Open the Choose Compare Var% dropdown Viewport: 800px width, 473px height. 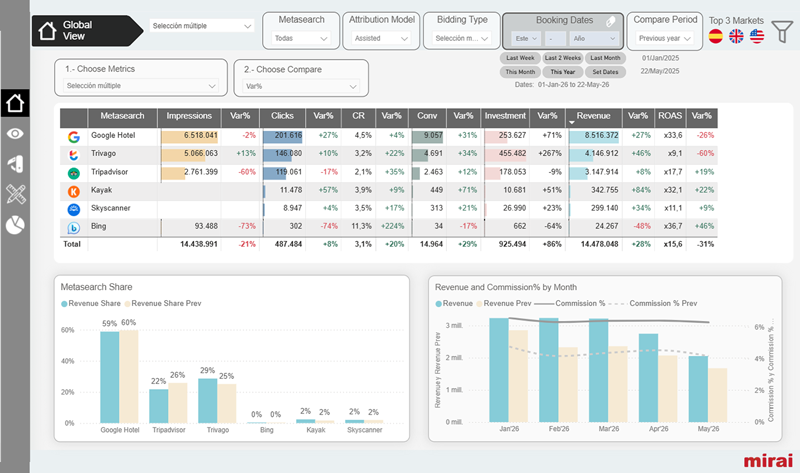pyautogui.click(x=301, y=86)
